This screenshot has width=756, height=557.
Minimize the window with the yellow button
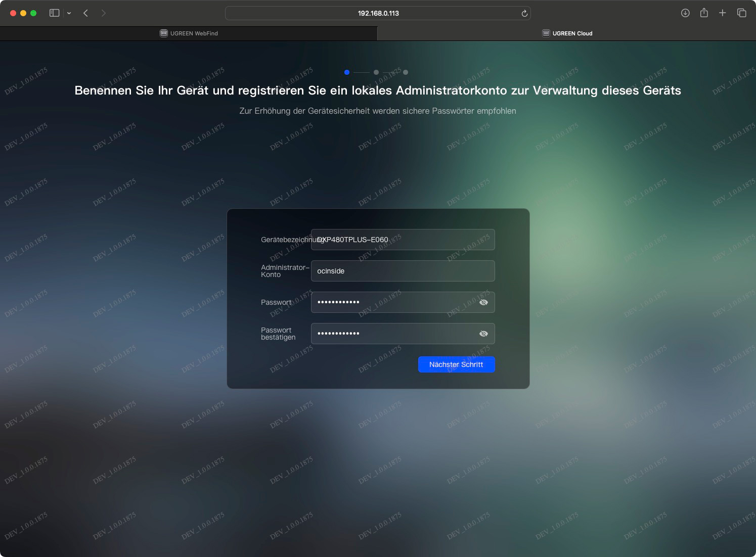(23, 13)
